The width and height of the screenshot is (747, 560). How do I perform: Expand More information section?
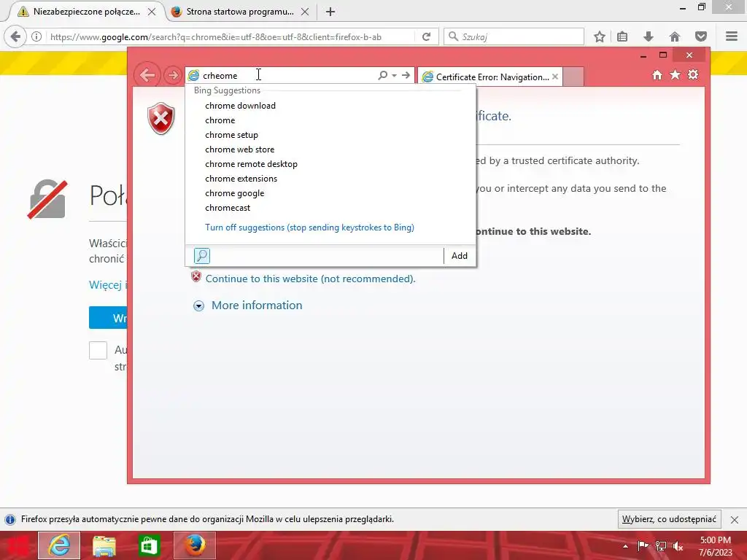tap(198, 306)
